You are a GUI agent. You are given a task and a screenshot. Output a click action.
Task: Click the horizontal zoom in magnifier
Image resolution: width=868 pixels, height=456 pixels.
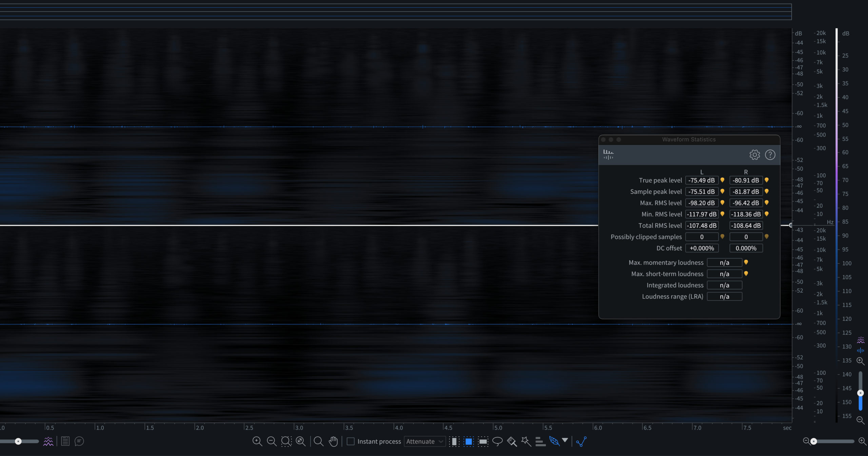(x=862, y=441)
